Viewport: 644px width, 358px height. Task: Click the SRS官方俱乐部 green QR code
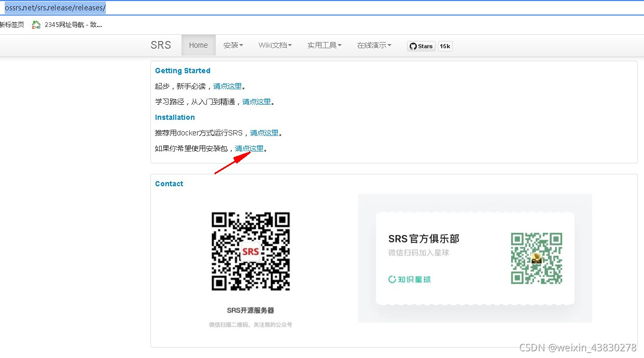pos(537,258)
